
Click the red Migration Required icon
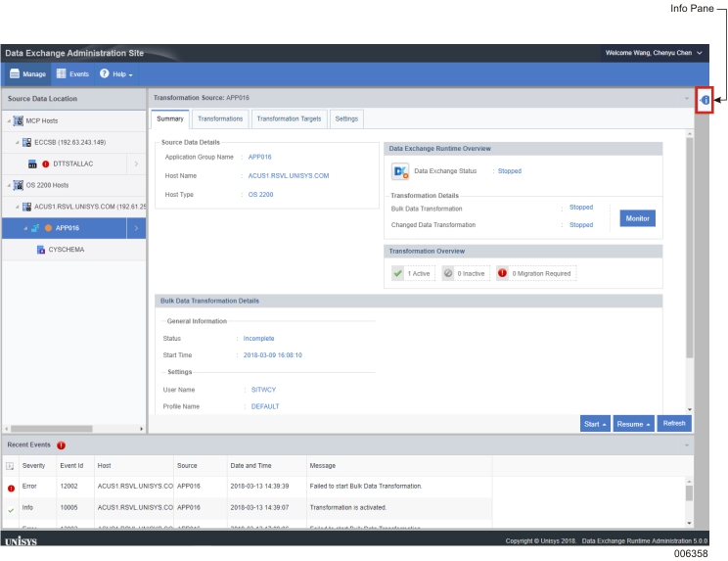[502, 273]
